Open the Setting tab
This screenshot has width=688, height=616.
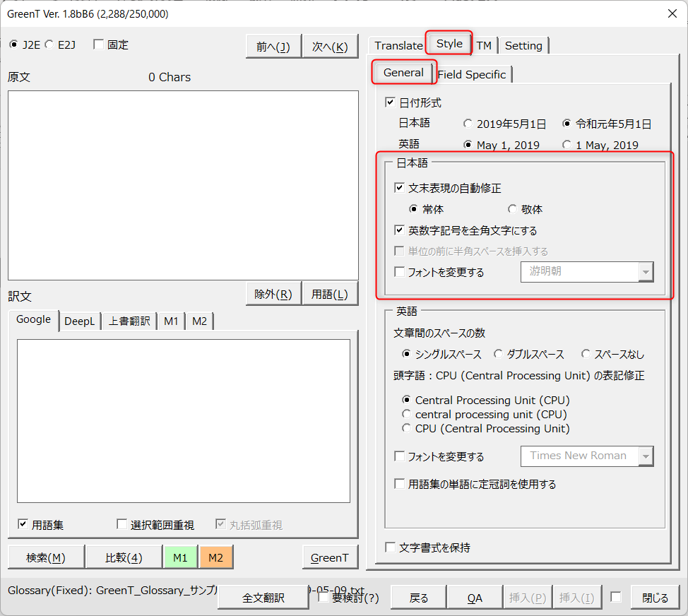pos(523,45)
